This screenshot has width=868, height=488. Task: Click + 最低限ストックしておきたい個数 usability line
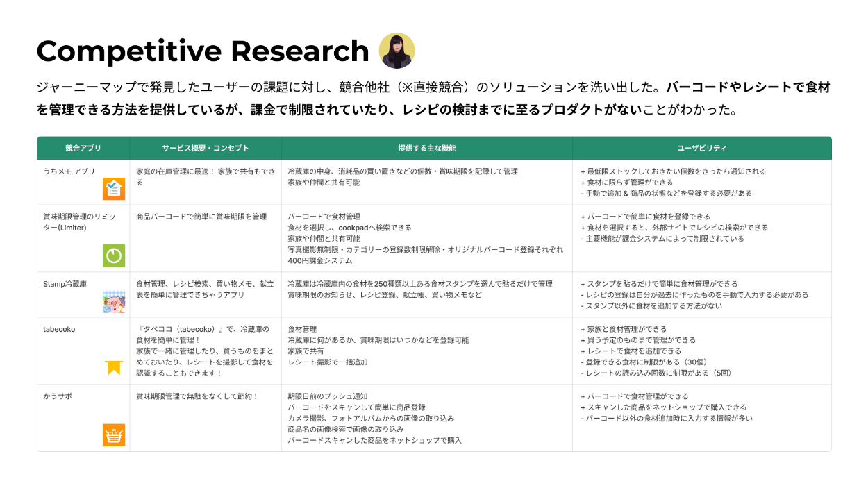[673, 171]
